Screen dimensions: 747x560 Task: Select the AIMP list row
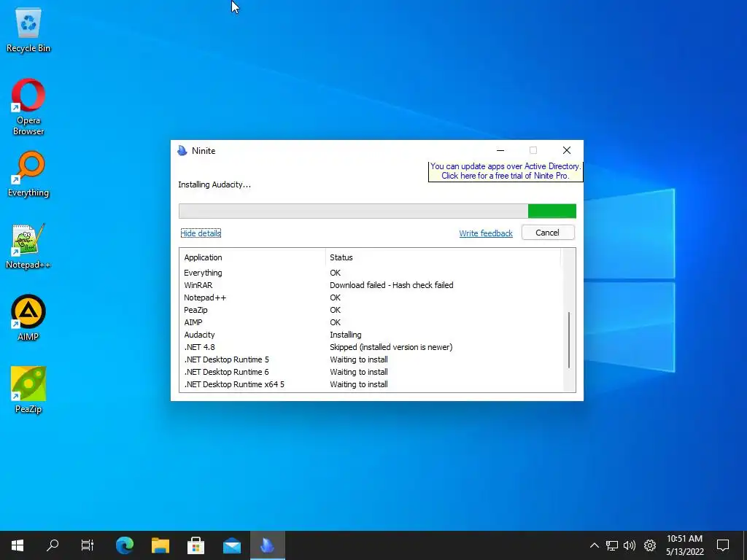371,322
